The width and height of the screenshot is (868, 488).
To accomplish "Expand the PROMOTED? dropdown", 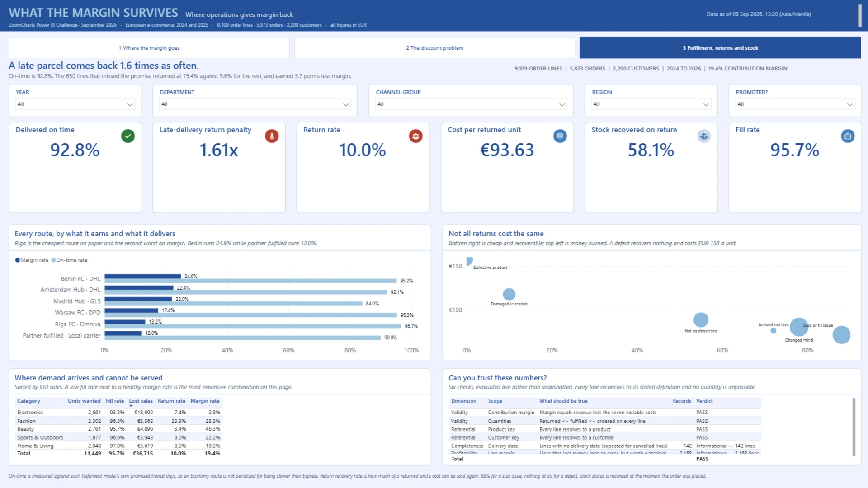I will (x=795, y=104).
